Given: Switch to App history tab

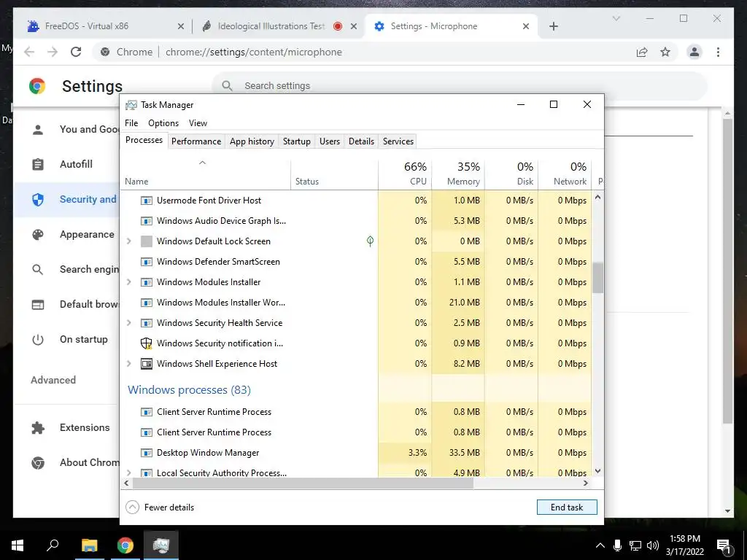Looking at the screenshot, I should pyautogui.click(x=252, y=141).
